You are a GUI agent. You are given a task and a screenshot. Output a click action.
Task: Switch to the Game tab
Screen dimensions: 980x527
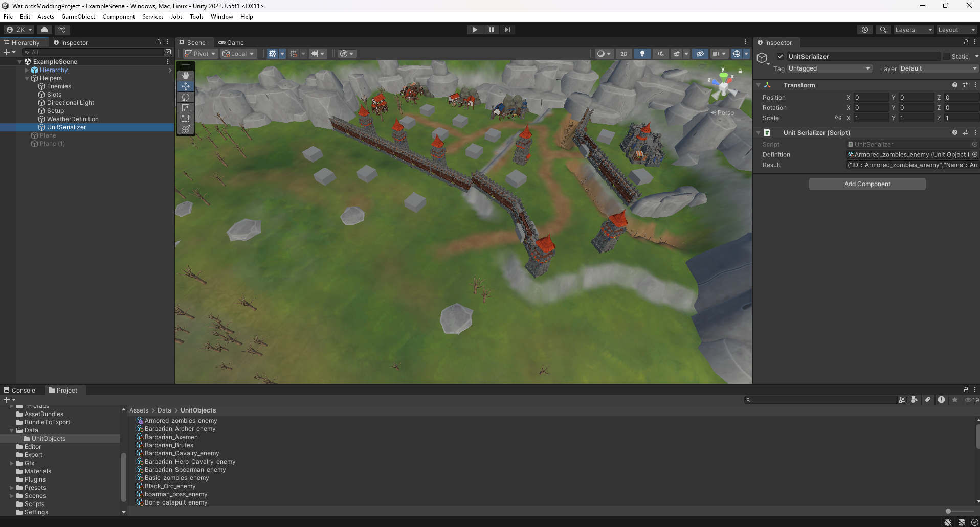pos(231,43)
